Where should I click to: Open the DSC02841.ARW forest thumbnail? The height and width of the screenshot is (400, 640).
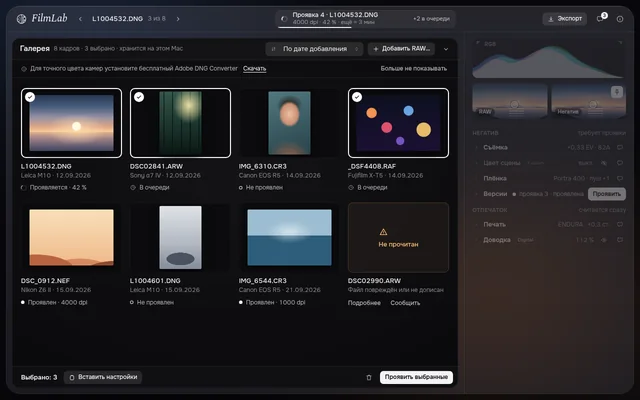pos(180,123)
